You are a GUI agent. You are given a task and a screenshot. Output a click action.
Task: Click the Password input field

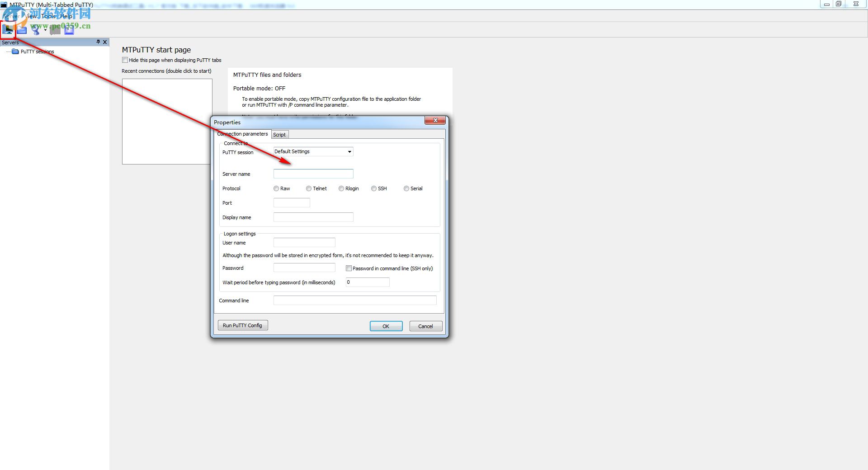[x=304, y=268]
